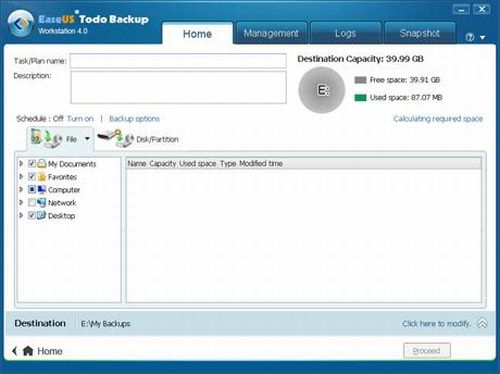500x374 pixels.
Task: Expand the Network tree node
Action: [21, 202]
